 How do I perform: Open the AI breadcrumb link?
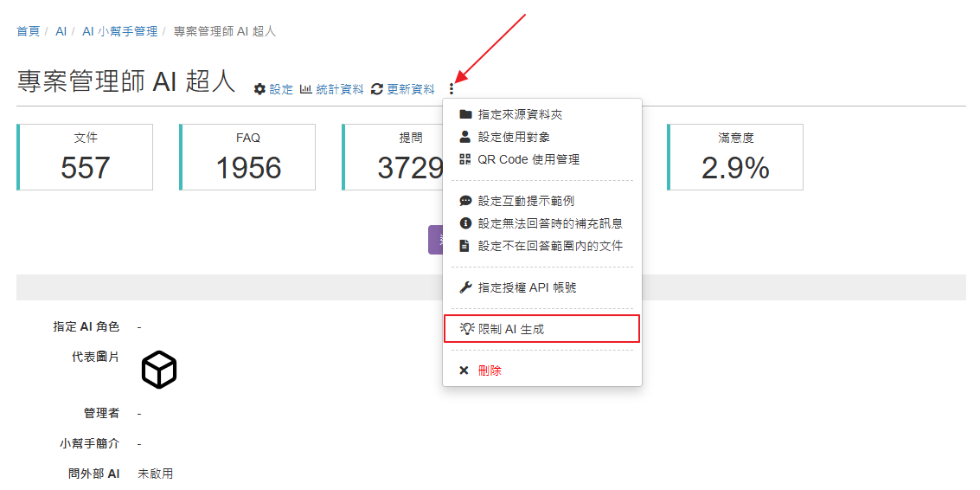pos(61,31)
